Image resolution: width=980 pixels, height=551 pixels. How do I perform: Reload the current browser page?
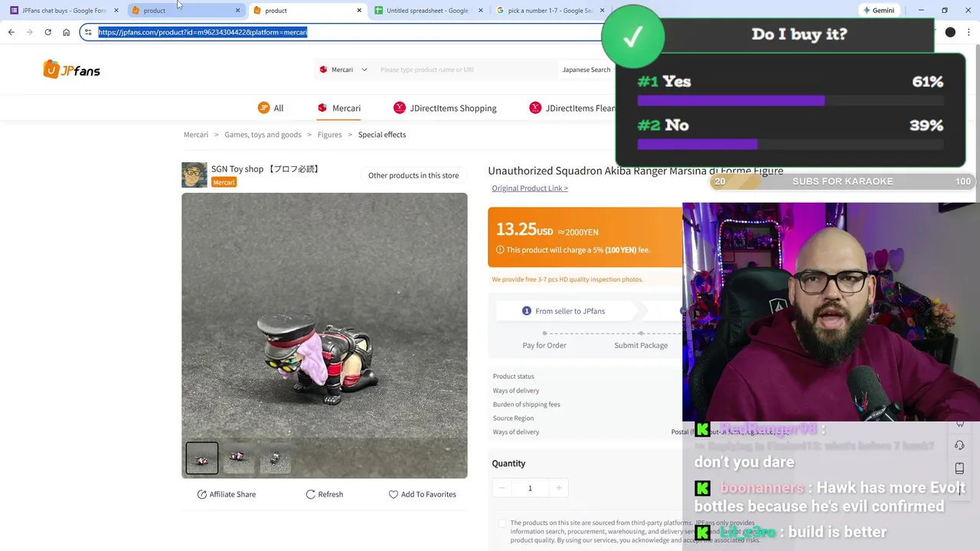47,32
